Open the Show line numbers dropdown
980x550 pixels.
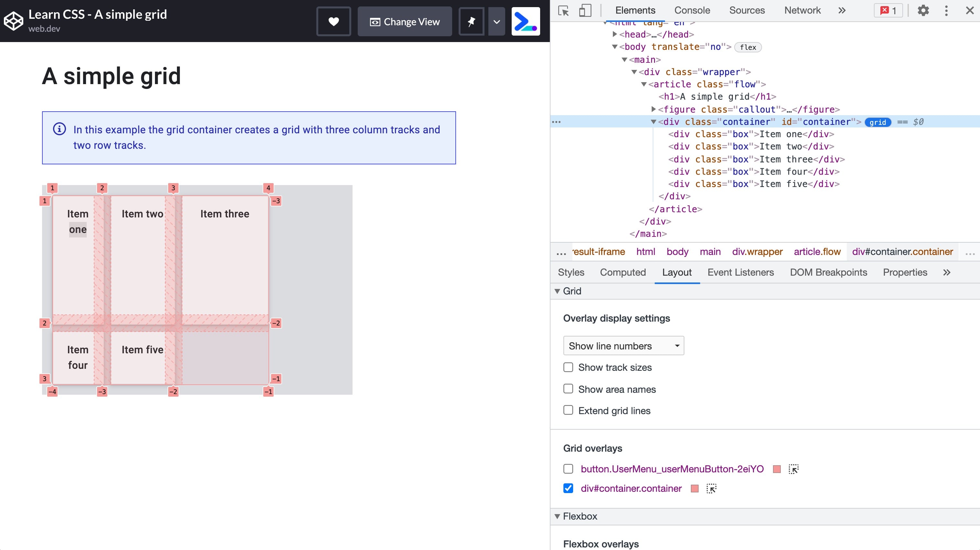tap(623, 345)
